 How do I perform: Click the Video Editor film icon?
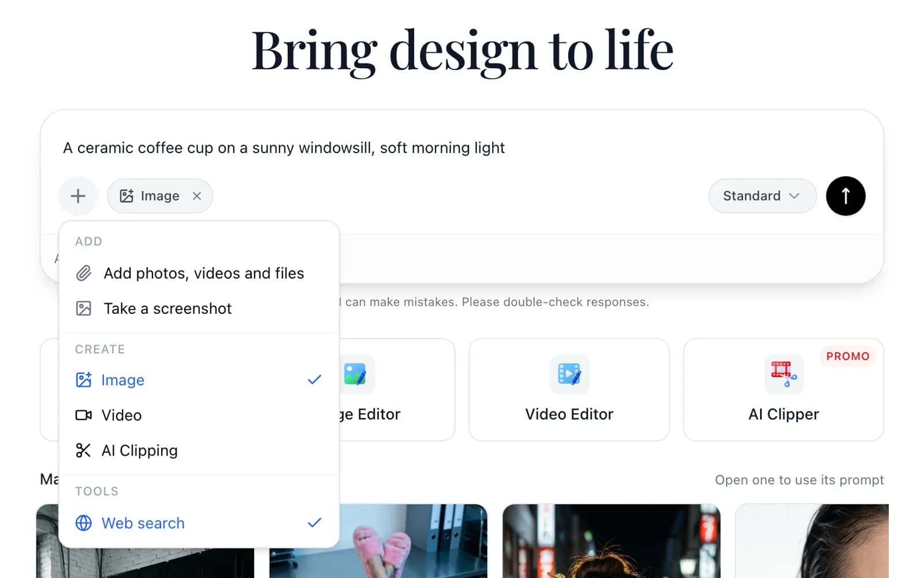click(569, 374)
